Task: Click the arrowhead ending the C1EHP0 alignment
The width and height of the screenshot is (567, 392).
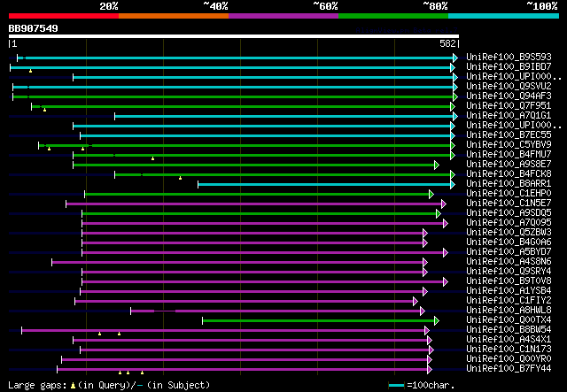Action: [x=431, y=195]
